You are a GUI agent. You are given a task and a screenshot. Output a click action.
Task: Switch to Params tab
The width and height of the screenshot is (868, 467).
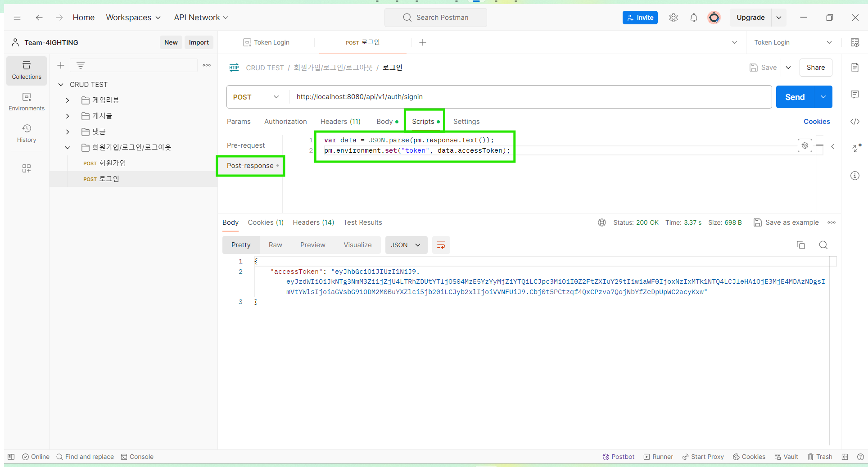click(x=239, y=122)
